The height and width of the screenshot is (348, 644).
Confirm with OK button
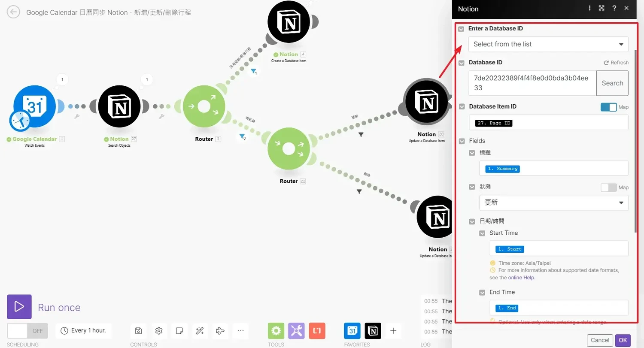(x=623, y=340)
